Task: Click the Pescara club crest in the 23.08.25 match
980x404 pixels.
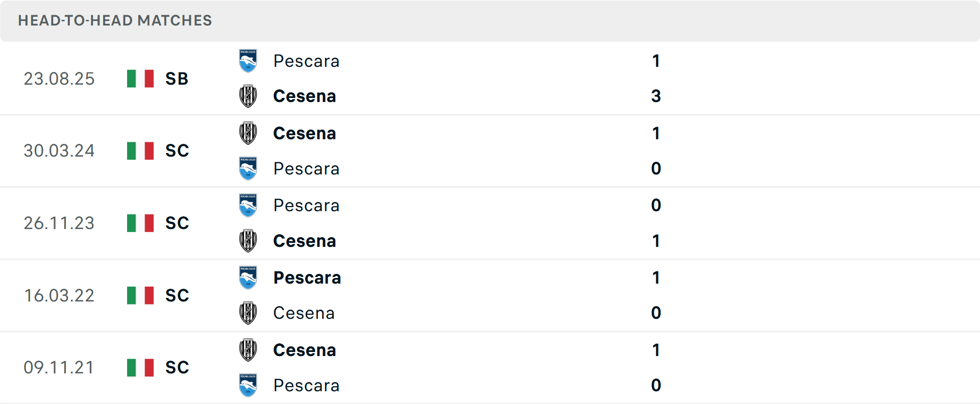Action: point(248,60)
